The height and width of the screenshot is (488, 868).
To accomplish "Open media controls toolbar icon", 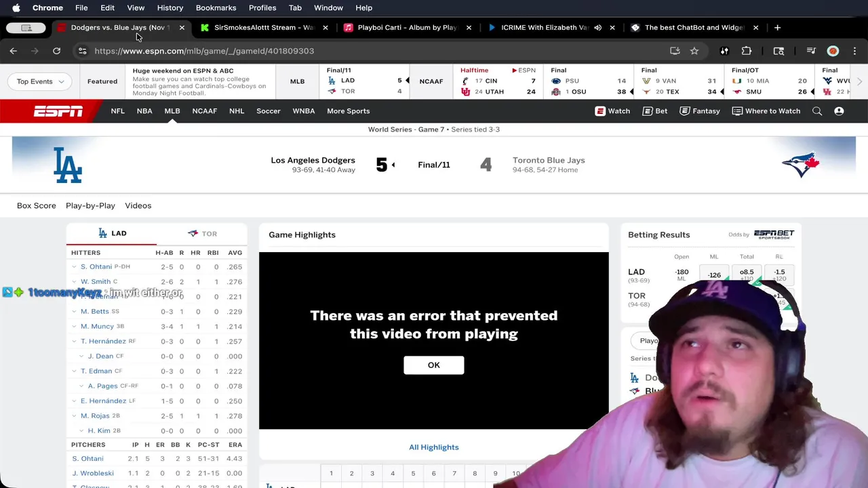I will [811, 51].
